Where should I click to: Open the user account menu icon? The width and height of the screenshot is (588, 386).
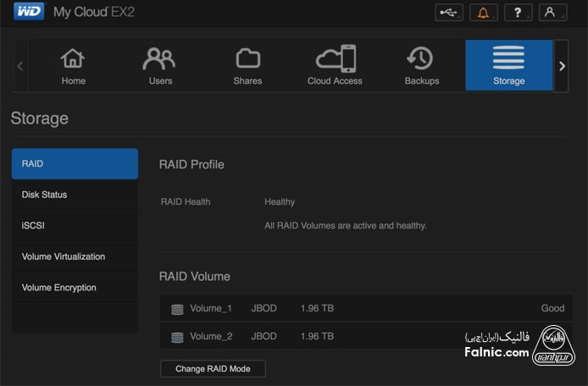[552, 12]
